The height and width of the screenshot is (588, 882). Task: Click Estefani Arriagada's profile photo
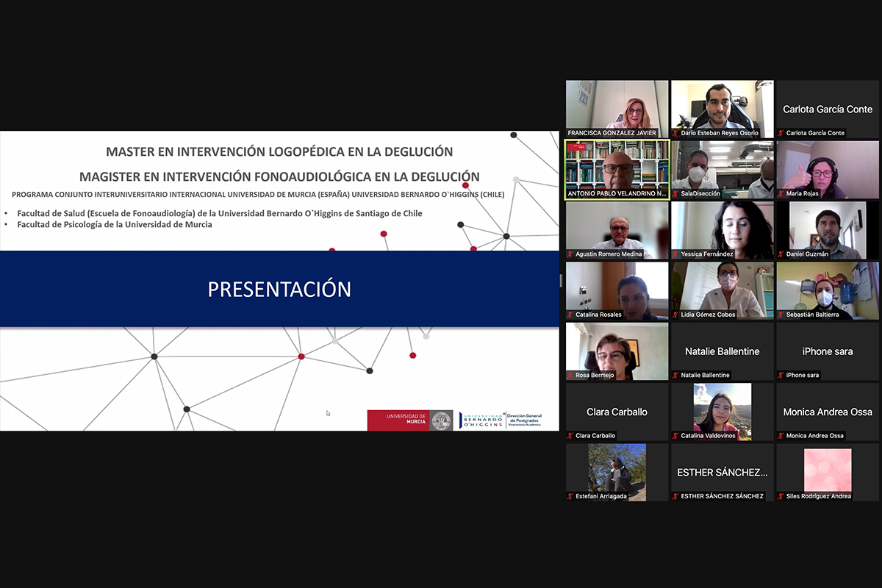click(617, 472)
